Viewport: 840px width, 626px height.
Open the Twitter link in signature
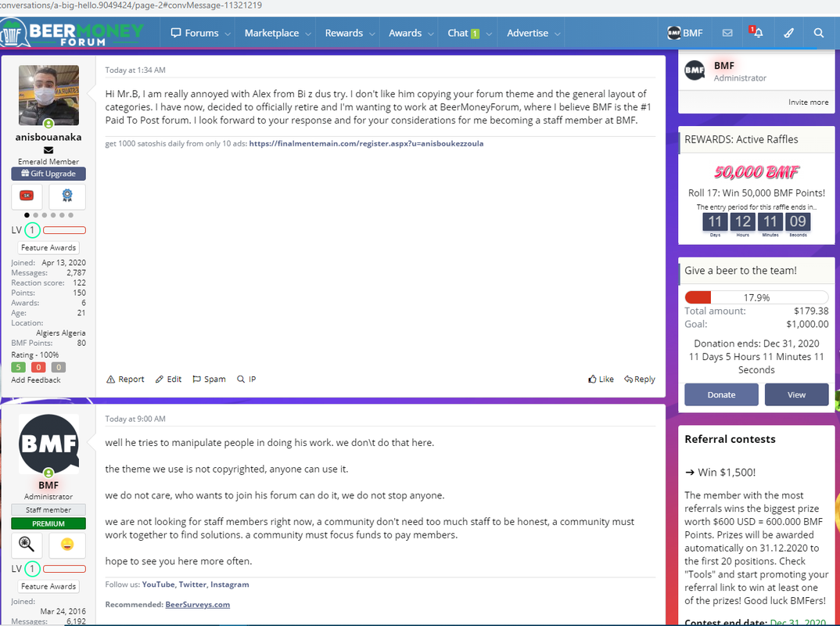[193, 585]
